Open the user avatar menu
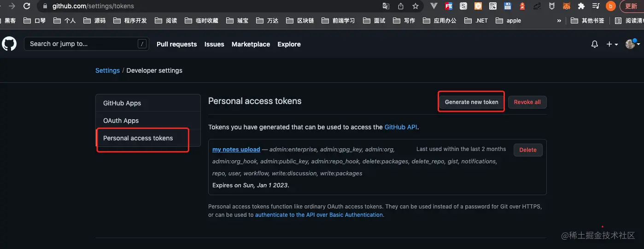The image size is (644, 249). [632, 44]
